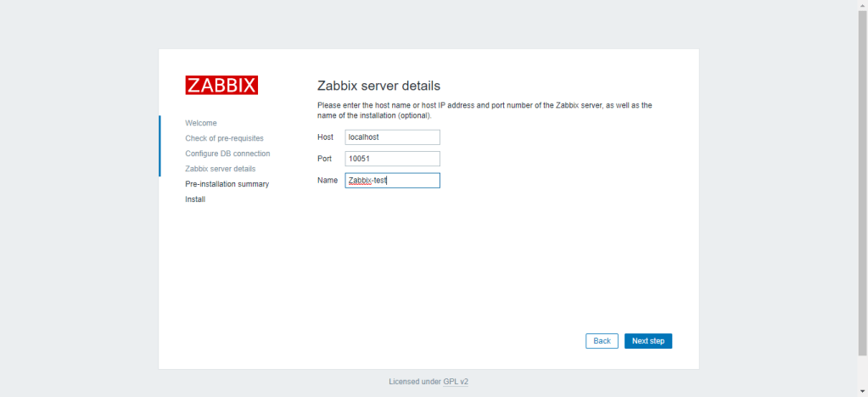This screenshot has width=868, height=397.
Task: Click the Name label
Action: point(327,180)
